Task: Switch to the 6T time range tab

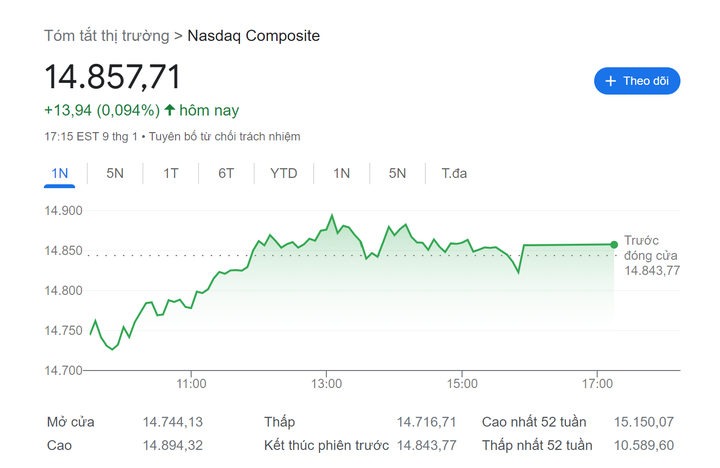Action: pyautogui.click(x=226, y=173)
